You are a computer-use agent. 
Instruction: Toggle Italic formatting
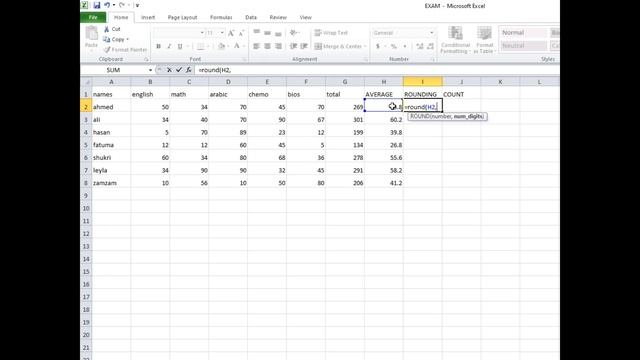pos(169,47)
